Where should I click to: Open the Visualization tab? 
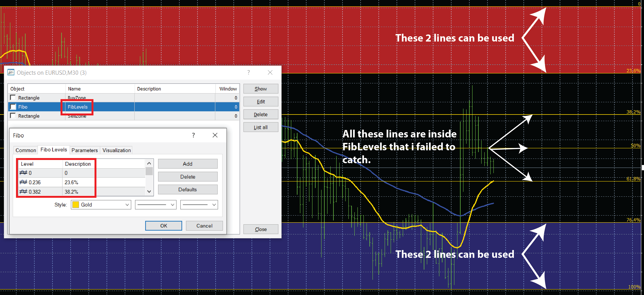(117, 150)
